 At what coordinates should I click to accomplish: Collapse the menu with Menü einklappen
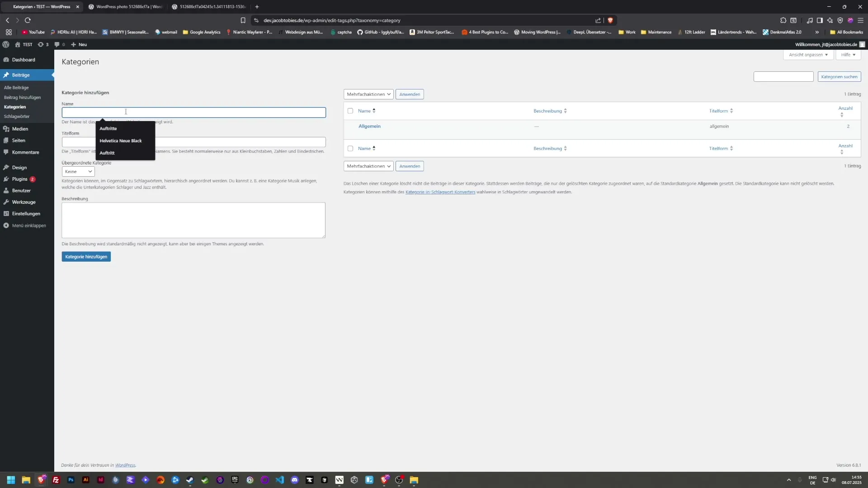coord(28,225)
